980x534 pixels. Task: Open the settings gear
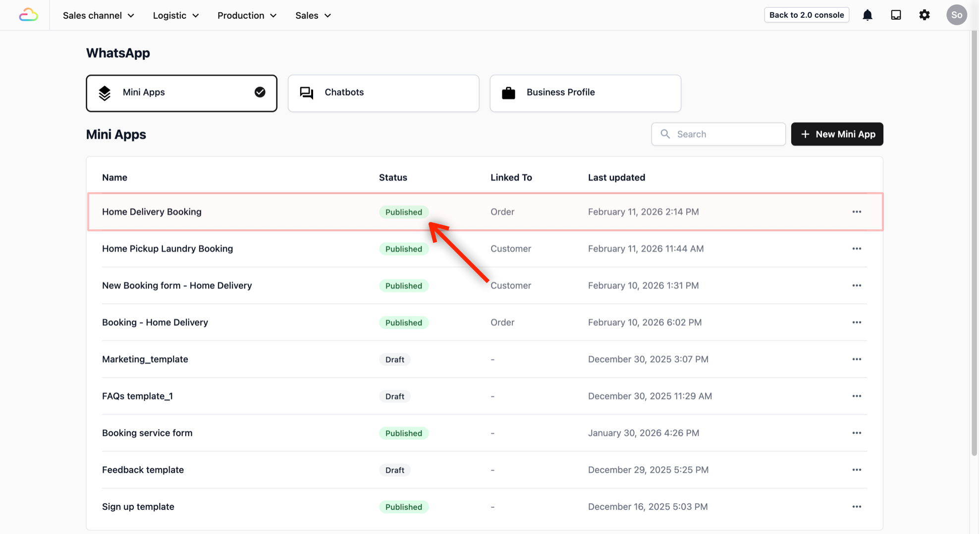click(x=925, y=15)
